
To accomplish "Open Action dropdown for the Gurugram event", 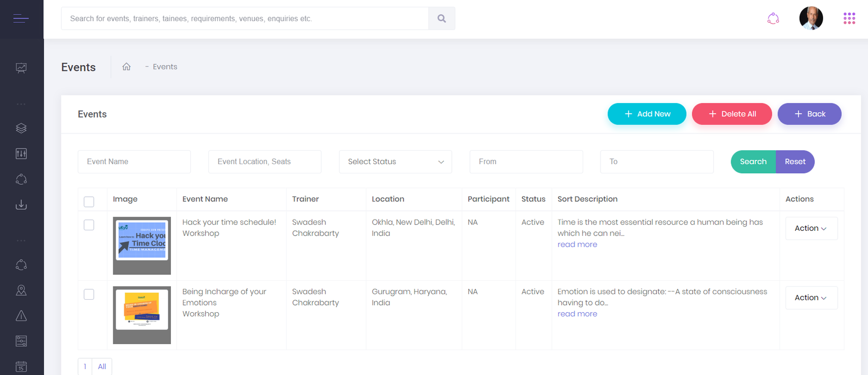I will coord(811,298).
